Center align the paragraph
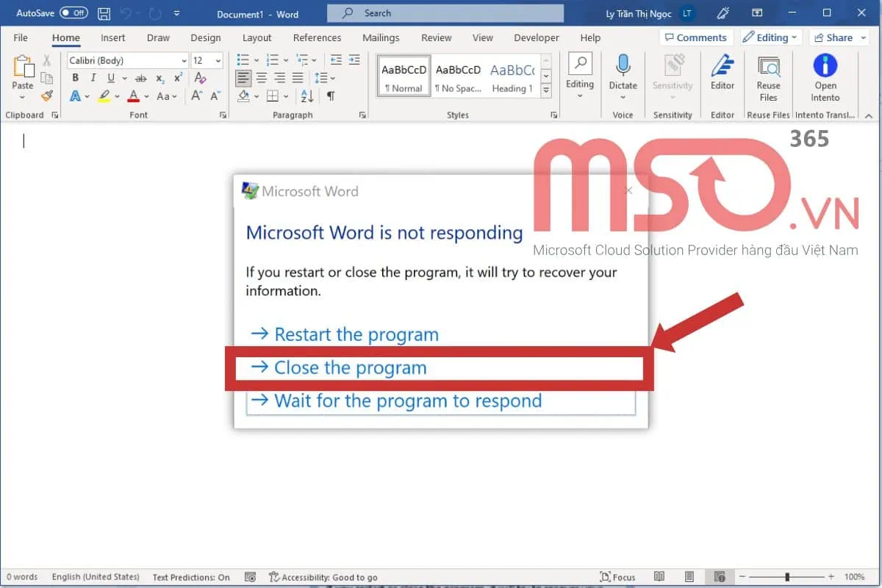Screen dimensions: 882x588 pos(261,78)
